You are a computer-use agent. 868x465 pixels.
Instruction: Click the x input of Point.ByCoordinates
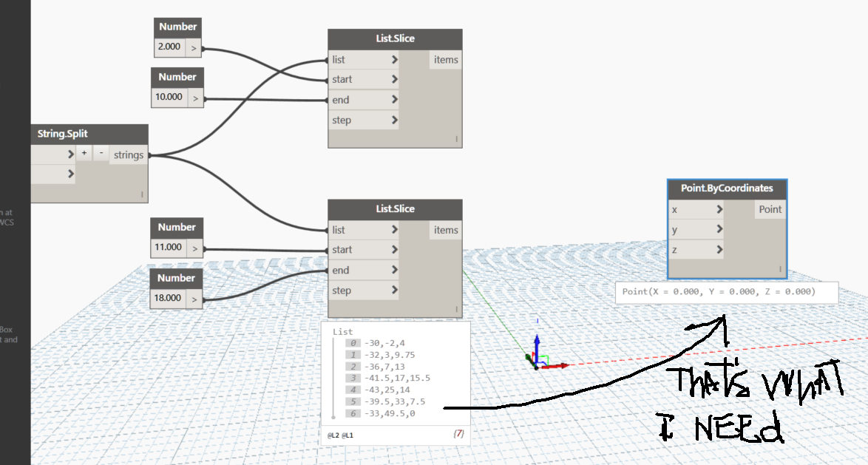tap(696, 210)
